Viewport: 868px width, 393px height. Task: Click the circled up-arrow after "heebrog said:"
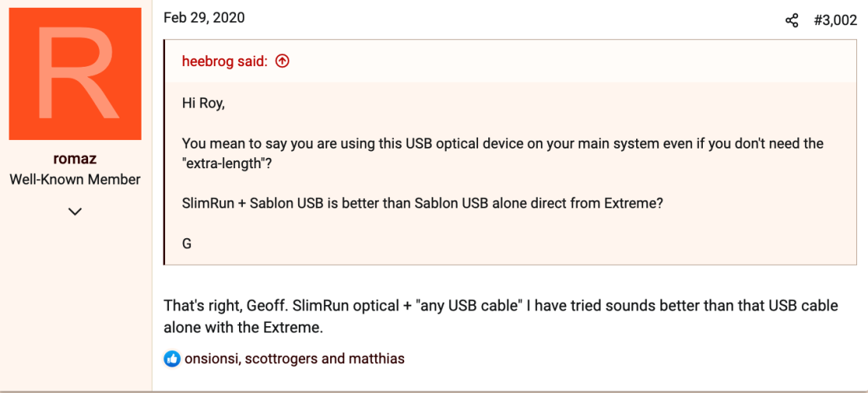click(282, 61)
